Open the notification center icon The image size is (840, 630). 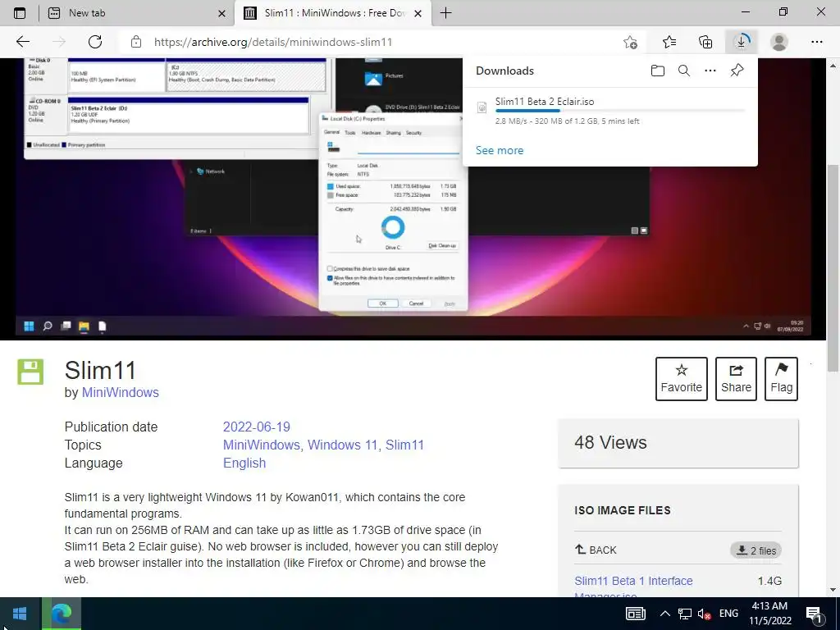tap(815, 614)
